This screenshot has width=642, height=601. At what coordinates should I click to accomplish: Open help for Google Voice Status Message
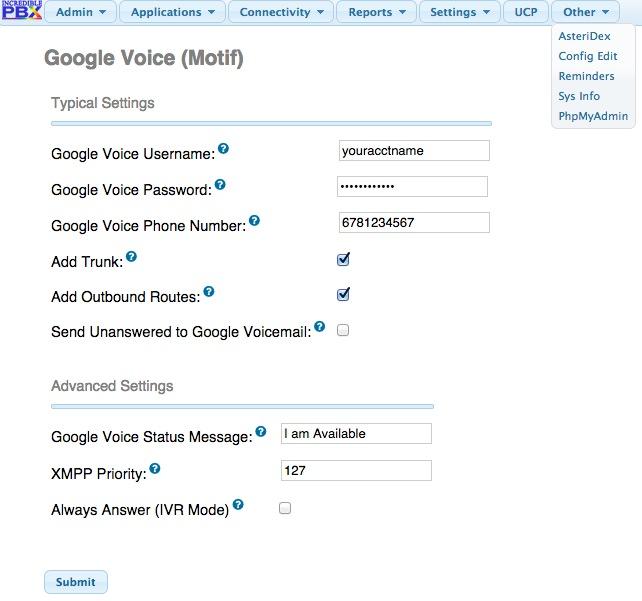[261, 431]
